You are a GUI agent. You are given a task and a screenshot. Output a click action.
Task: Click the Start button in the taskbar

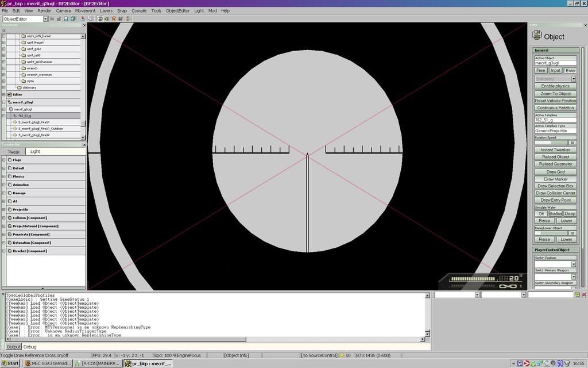[10, 363]
